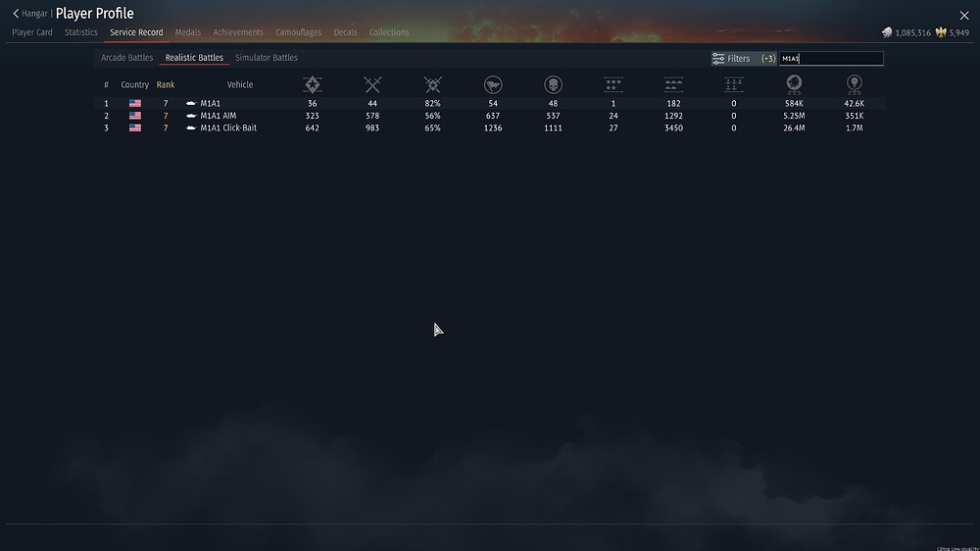The width and height of the screenshot is (980, 551).
Task: Click the silver lions currency icon
Action: (x=887, y=32)
